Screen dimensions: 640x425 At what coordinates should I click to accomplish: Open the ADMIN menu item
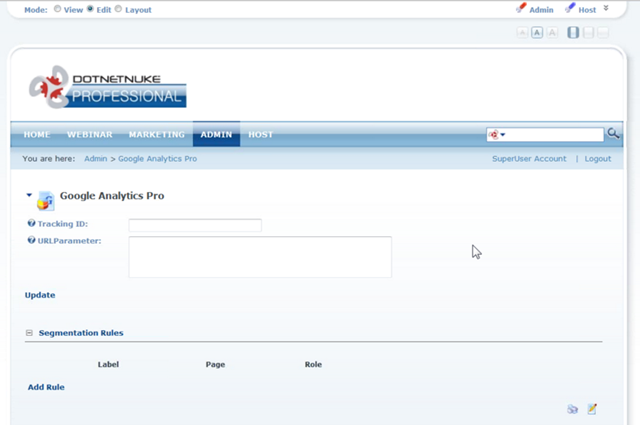(x=216, y=134)
